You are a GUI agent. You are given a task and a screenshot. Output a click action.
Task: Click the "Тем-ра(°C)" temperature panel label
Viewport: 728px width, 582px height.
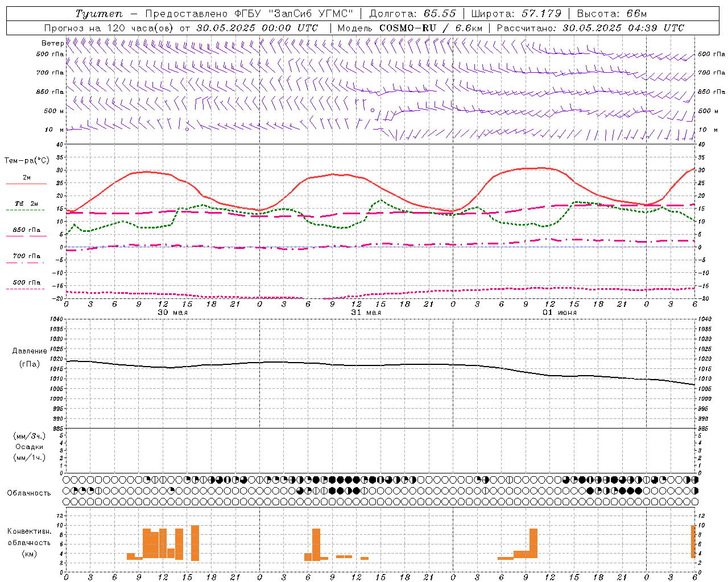[27, 161]
